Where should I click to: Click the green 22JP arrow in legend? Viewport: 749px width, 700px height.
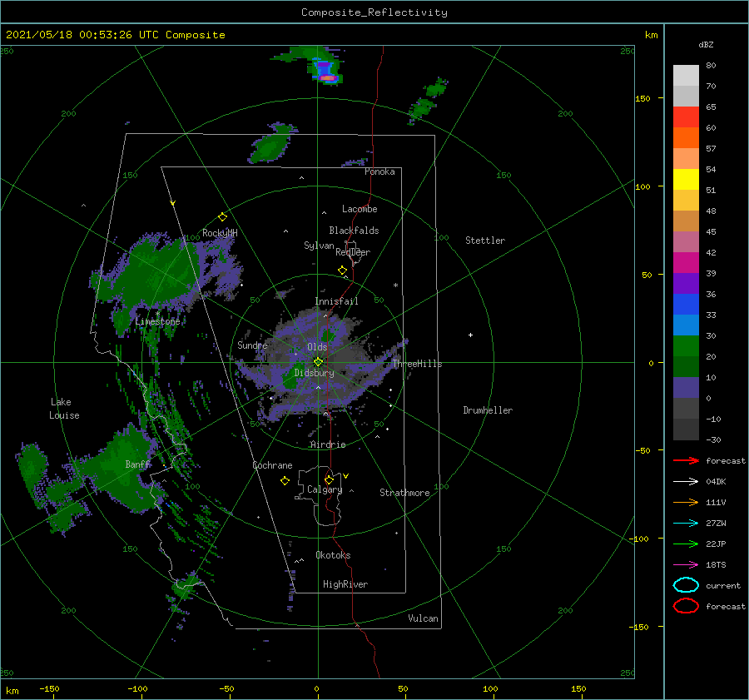click(x=686, y=544)
